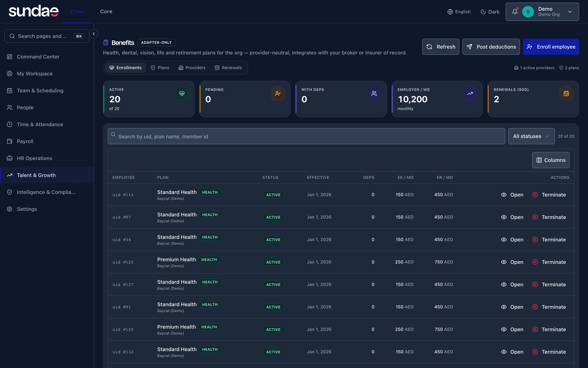Click the eye icon for uid #127

tap(504, 284)
